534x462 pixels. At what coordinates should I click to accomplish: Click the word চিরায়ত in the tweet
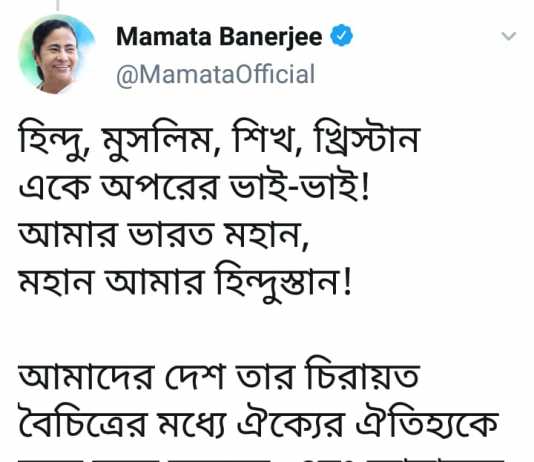point(362,374)
